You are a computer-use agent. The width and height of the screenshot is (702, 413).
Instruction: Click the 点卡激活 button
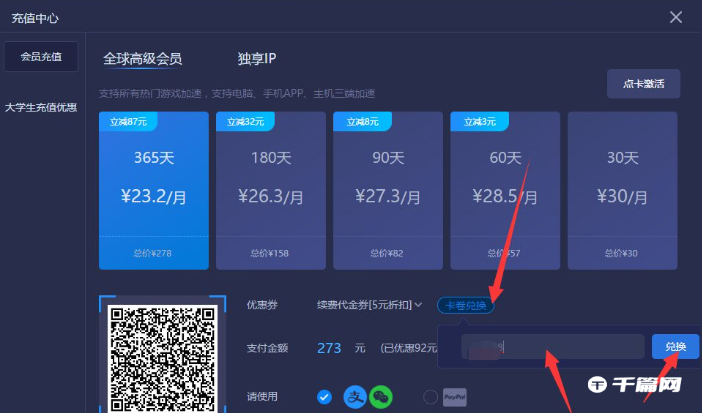point(643,84)
